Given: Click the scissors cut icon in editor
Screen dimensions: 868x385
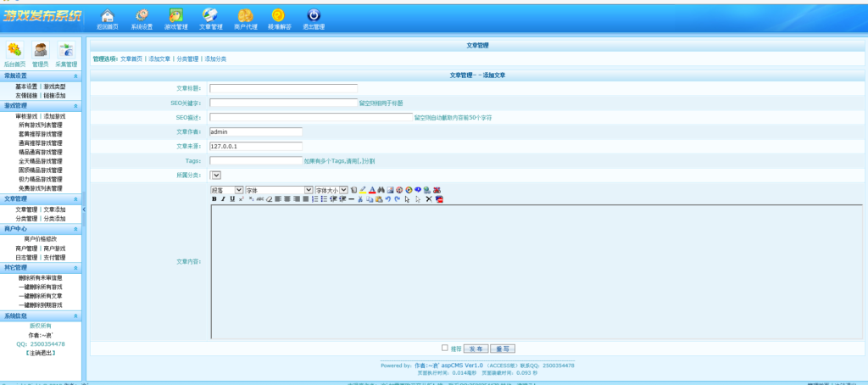Looking at the screenshot, I should (x=360, y=198).
